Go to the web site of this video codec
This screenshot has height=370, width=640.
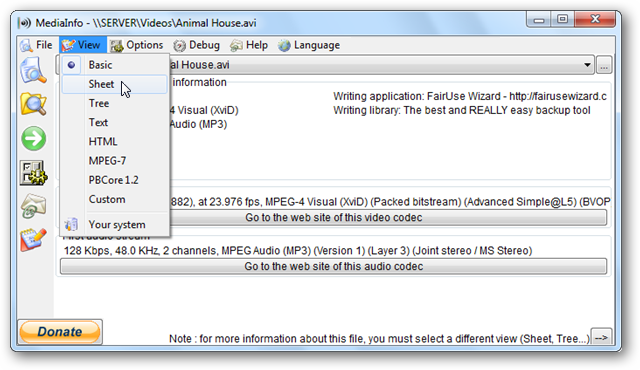(x=333, y=217)
